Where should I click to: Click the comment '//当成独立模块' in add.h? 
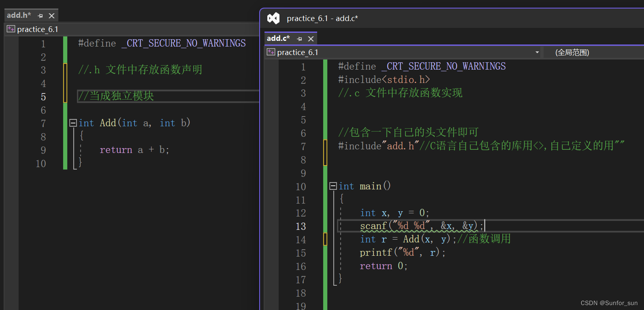point(116,96)
